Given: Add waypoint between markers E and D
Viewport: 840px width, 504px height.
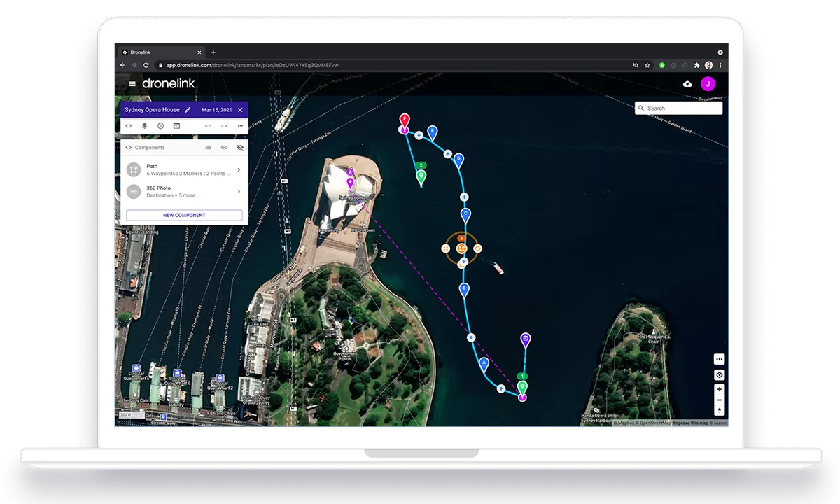Looking at the screenshot, I should point(447,153).
